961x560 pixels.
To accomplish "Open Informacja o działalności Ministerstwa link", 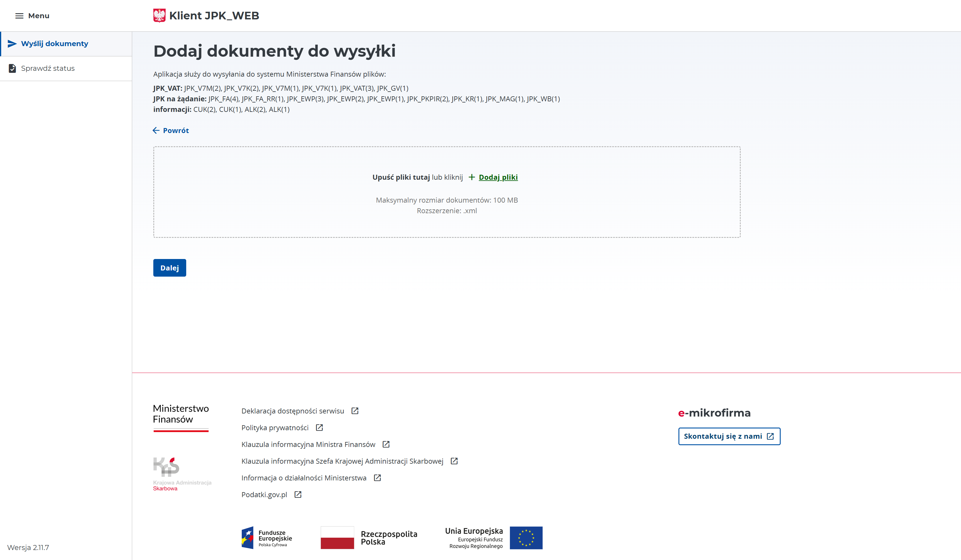I will coord(304,478).
